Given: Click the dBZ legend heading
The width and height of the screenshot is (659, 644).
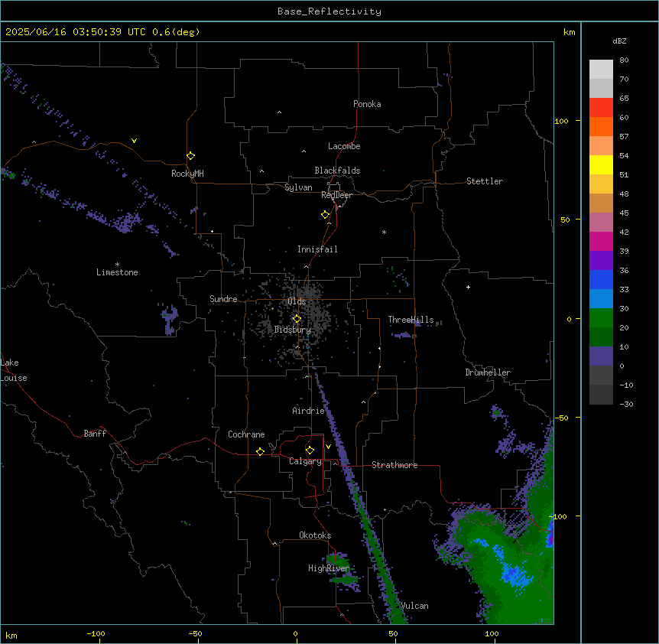Looking at the screenshot, I should click(x=619, y=41).
